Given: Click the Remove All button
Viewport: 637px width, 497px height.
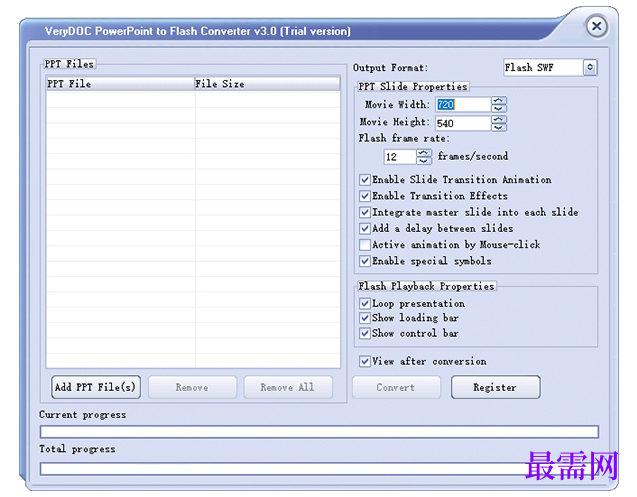Looking at the screenshot, I should point(288,387).
